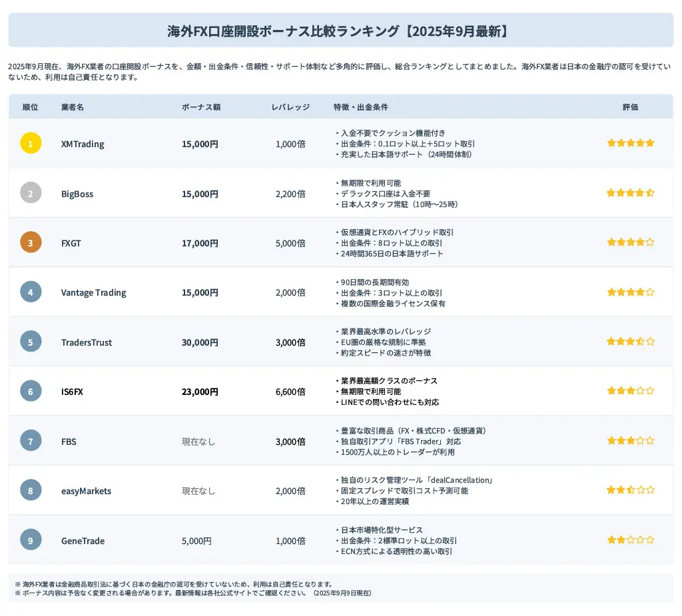Screen dimensions: 682x616
Task: Click FXGT star rating
Action: point(631,242)
